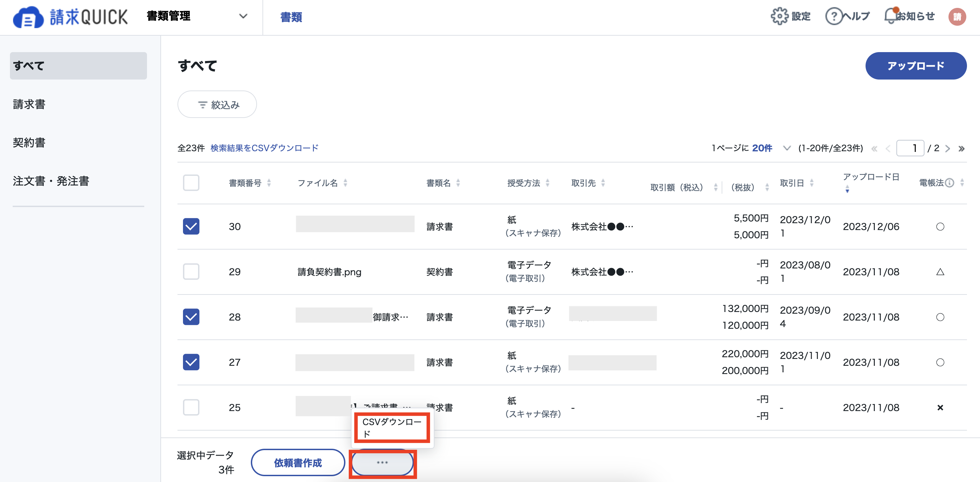Click the info icon next to 電帳法
The height and width of the screenshot is (482, 980).
click(949, 183)
